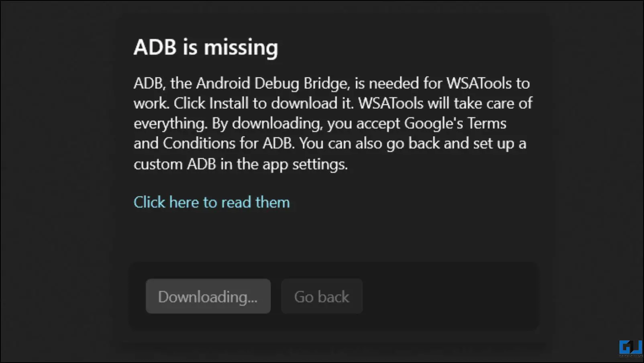This screenshot has height=363, width=644.
Task: Click the dark footer bar beside Go back
Action: point(450,296)
